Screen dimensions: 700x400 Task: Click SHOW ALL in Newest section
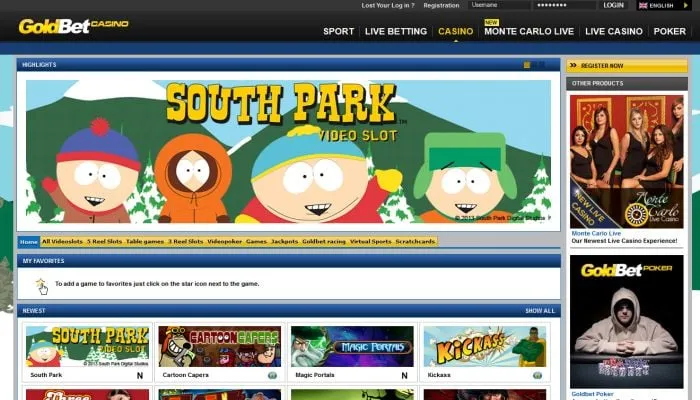pyautogui.click(x=540, y=311)
